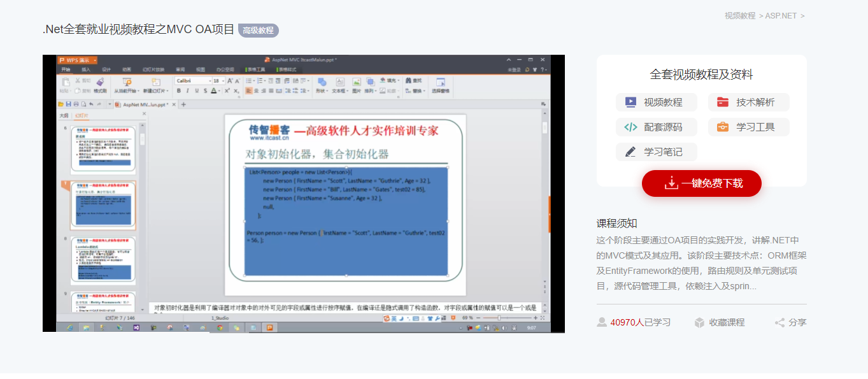Screen dimensions: 868x379
Task: Switch to the 动画 ribbon tab
Action: [127, 69]
